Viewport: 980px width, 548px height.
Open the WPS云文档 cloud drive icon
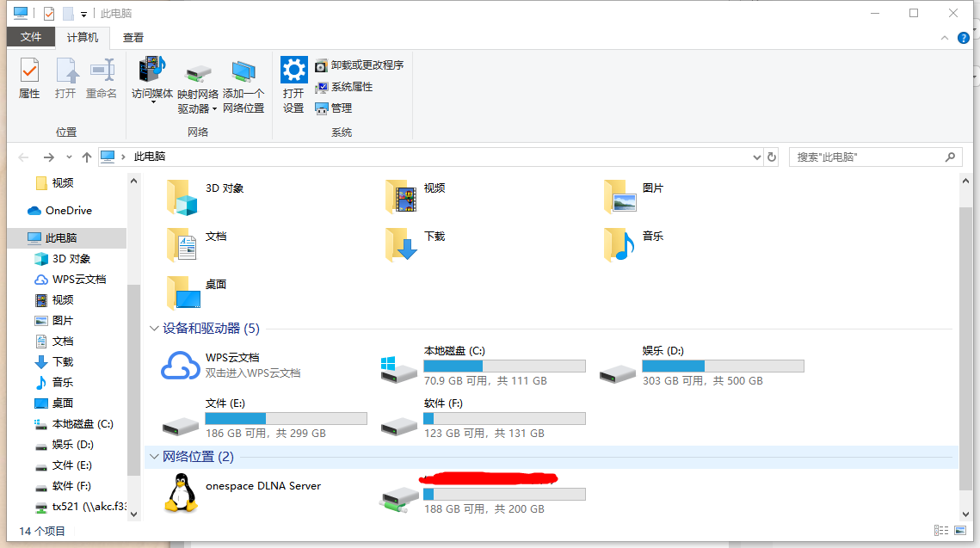pyautogui.click(x=181, y=366)
